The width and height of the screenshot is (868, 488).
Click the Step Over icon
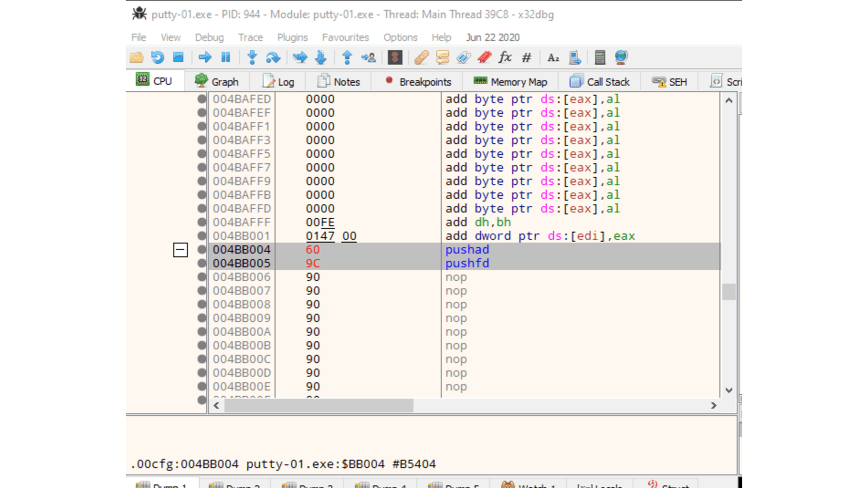pyautogui.click(x=273, y=57)
